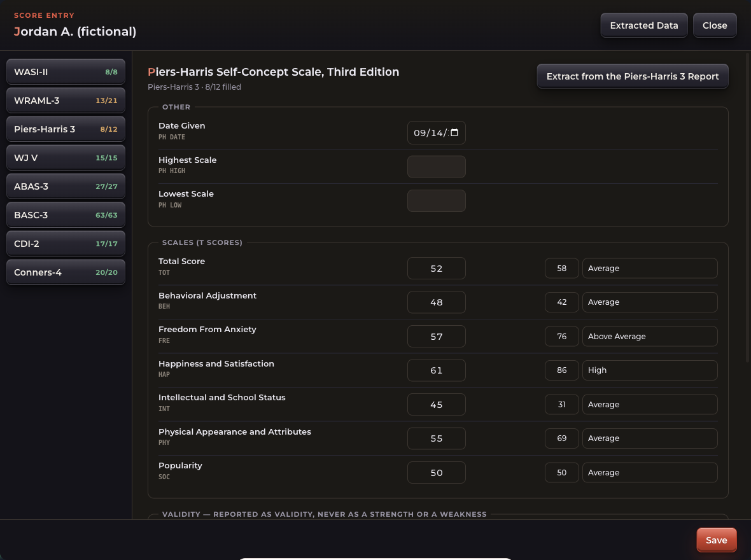Open the ABAS-3 tab
Image resolution: width=751 pixels, height=560 pixels.
66,186
